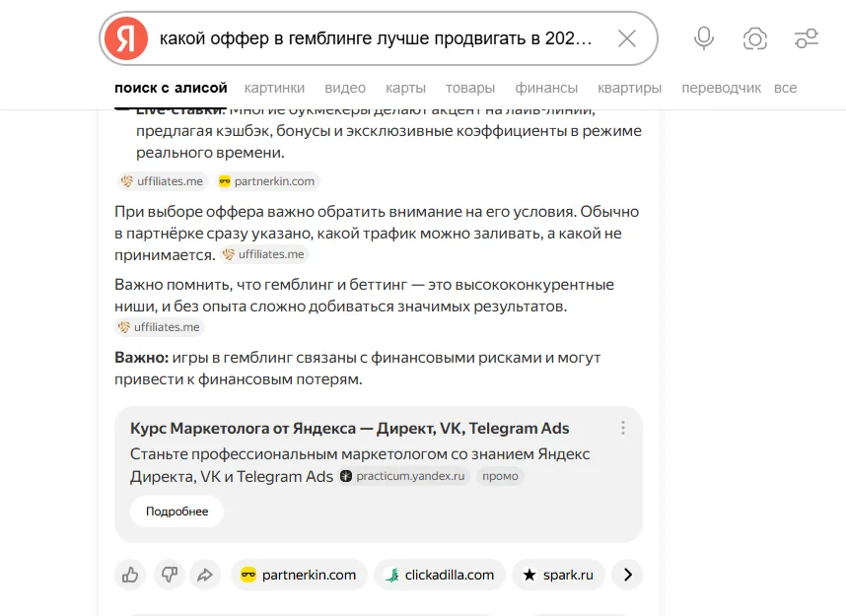The height and width of the screenshot is (616, 846).
Task: Open search filter settings sliders icon
Action: click(x=807, y=37)
